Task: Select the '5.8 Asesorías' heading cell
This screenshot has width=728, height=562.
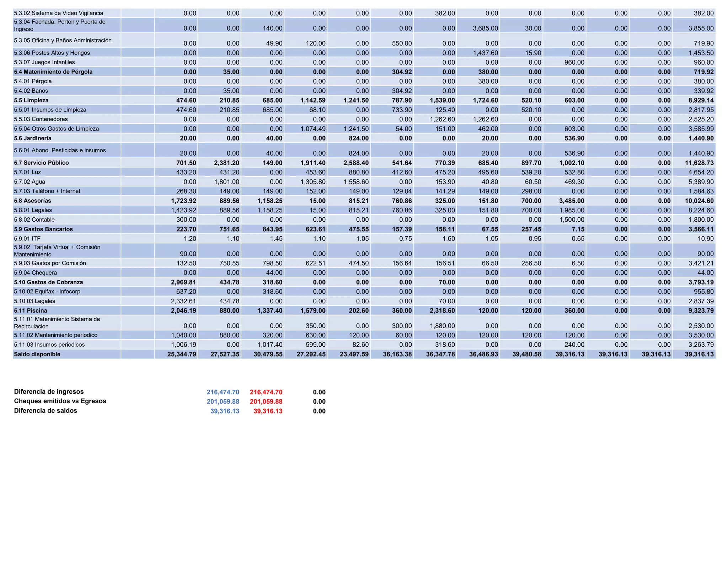Action: click(33, 201)
